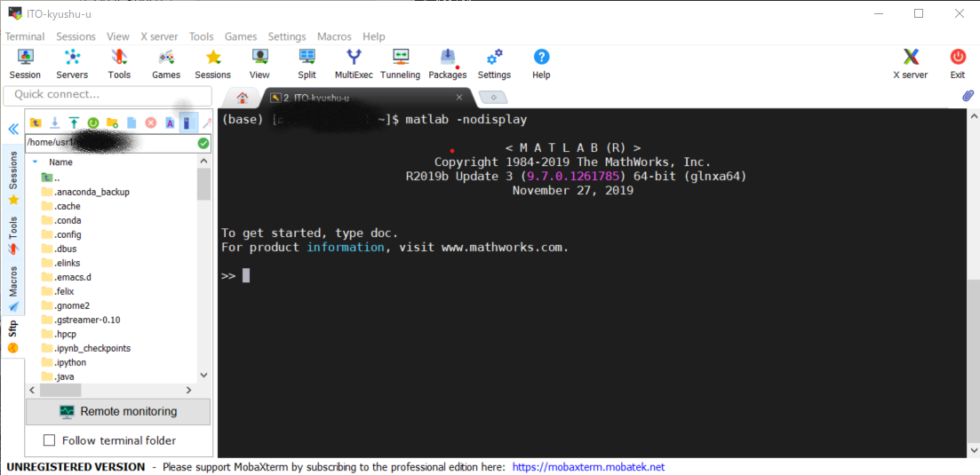
Task: Open the Help menu in the menu bar
Action: 374,36
